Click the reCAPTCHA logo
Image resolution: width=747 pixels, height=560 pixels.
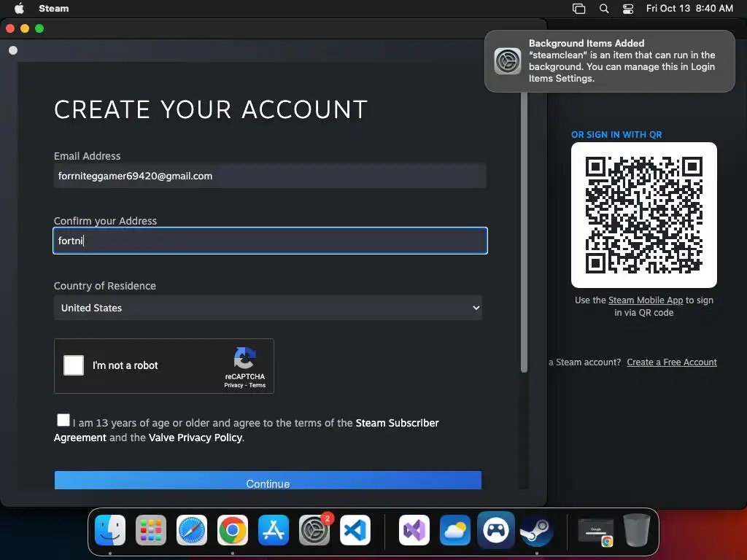(x=245, y=358)
